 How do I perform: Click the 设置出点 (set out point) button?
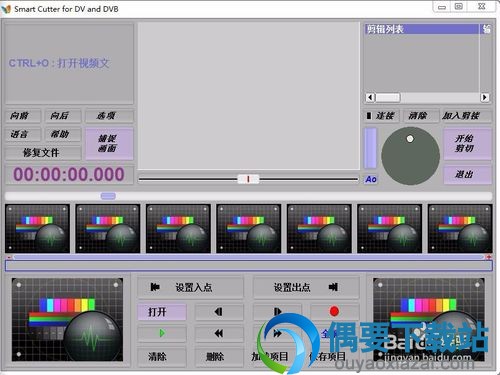click(x=306, y=287)
